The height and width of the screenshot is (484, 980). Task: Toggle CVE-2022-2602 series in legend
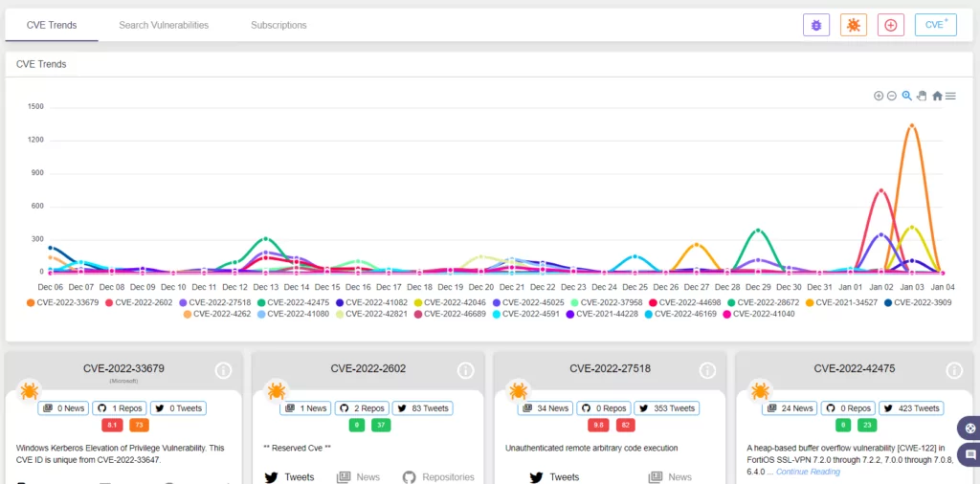[x=140, y=302]
